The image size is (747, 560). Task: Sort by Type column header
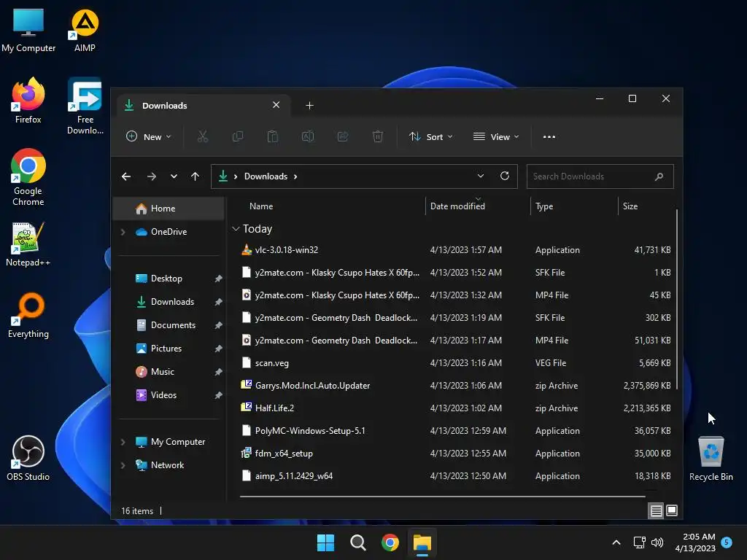[544, 206]
